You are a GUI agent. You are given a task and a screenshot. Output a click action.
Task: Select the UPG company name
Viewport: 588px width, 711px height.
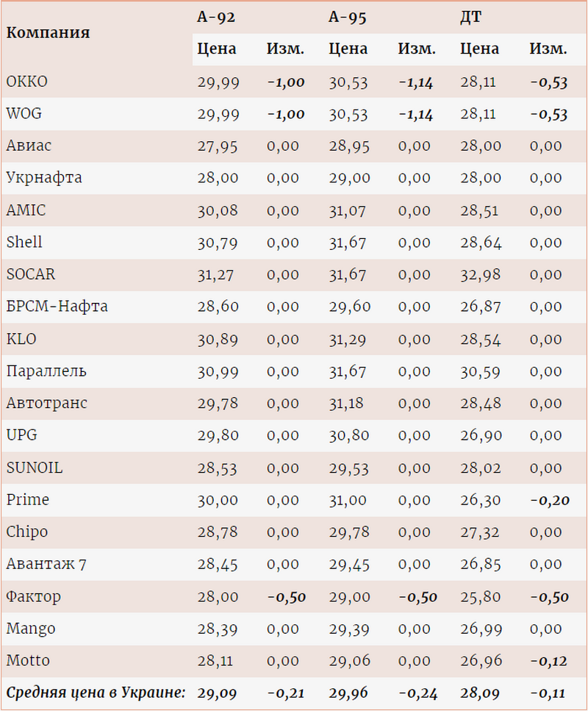click(x=21, y=435)
